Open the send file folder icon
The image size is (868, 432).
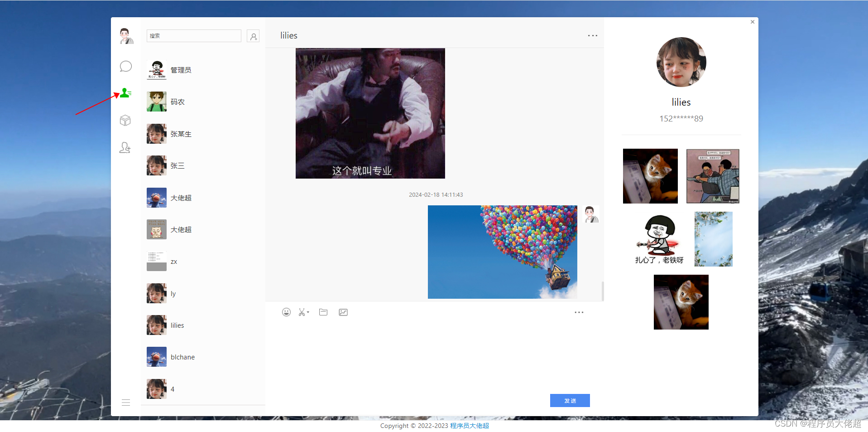323,312
